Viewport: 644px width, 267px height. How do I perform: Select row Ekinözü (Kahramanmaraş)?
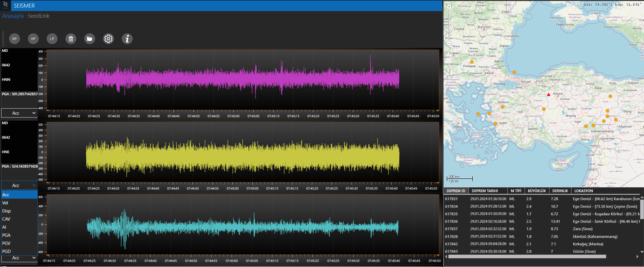542,236
